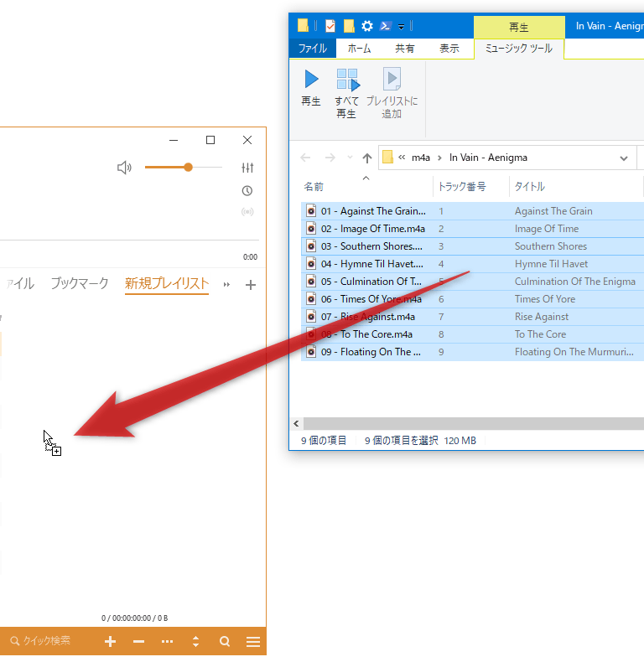Show more playlist tabs with double arrow
The height and width of the screenshot is (662, 644).
[227, 285]
